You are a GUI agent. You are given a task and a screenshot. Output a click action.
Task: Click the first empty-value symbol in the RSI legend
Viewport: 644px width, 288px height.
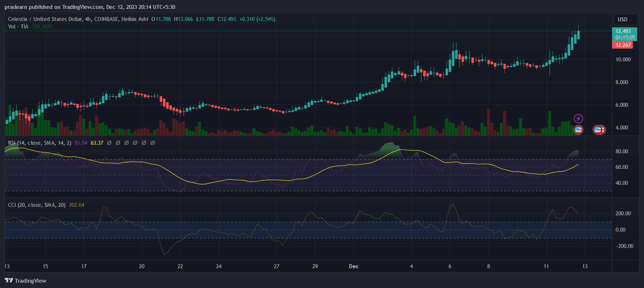pyautogui.click(x=109, y=143)
